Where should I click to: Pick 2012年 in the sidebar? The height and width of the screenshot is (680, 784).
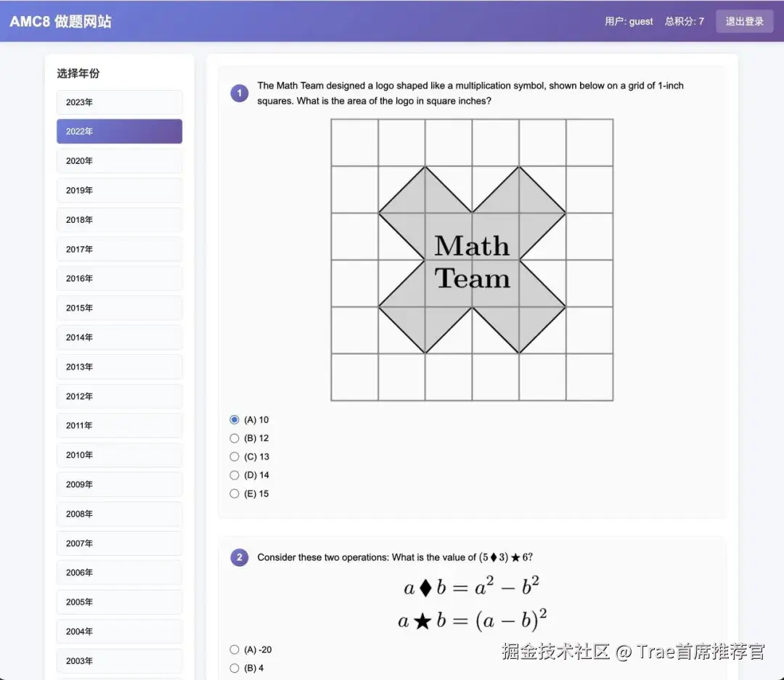tap(120, 396)
